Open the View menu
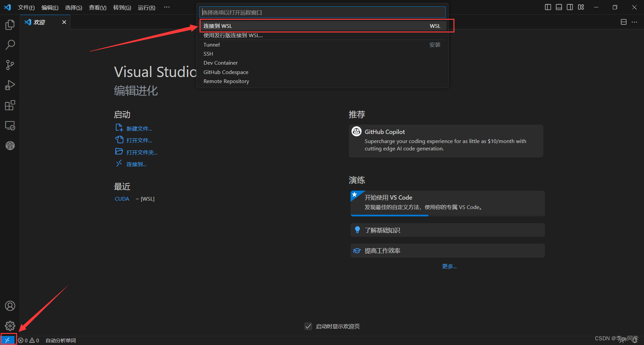Image resolution: width=644 pixels, height=345 pixels. (x=98, y=7)
